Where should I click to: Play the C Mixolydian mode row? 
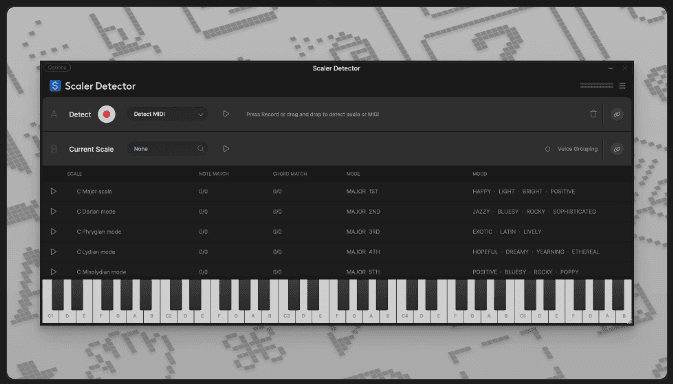[x=53, y=272]
